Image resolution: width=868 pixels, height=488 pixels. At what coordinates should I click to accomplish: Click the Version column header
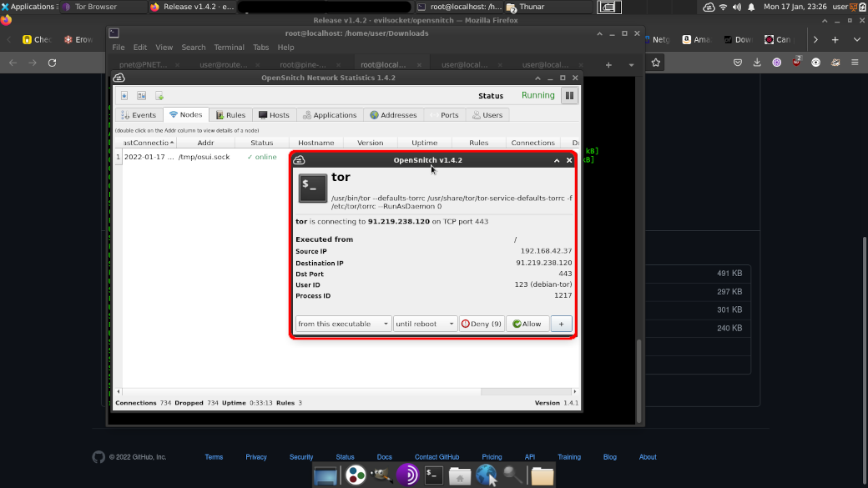[x=371, y=143]
